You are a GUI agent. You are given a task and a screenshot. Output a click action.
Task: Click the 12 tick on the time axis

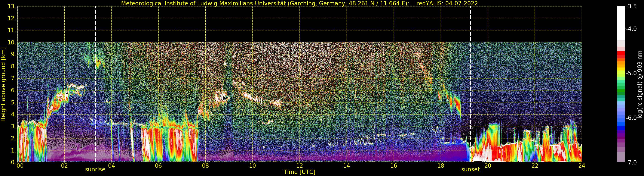(x=300, y=166)
